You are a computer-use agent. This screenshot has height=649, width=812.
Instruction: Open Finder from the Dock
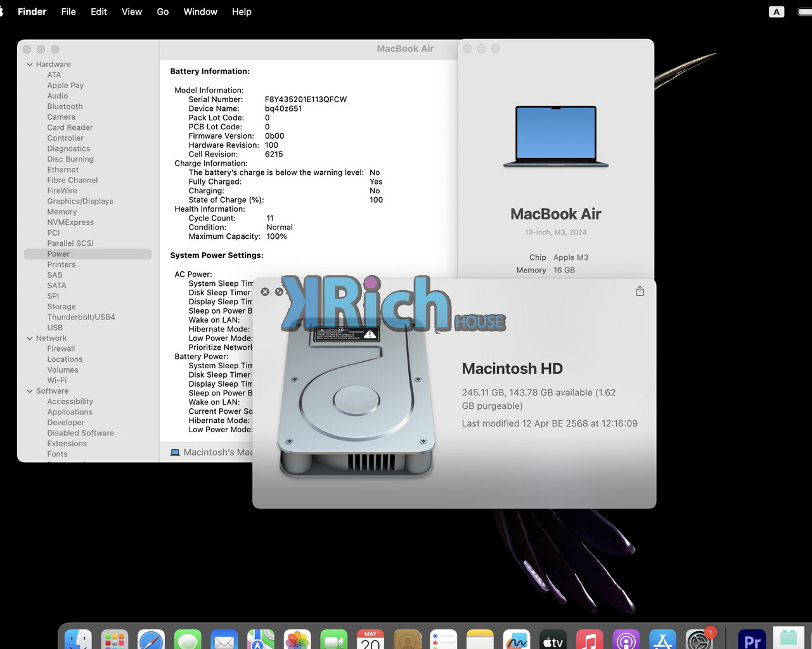(78, 639)
